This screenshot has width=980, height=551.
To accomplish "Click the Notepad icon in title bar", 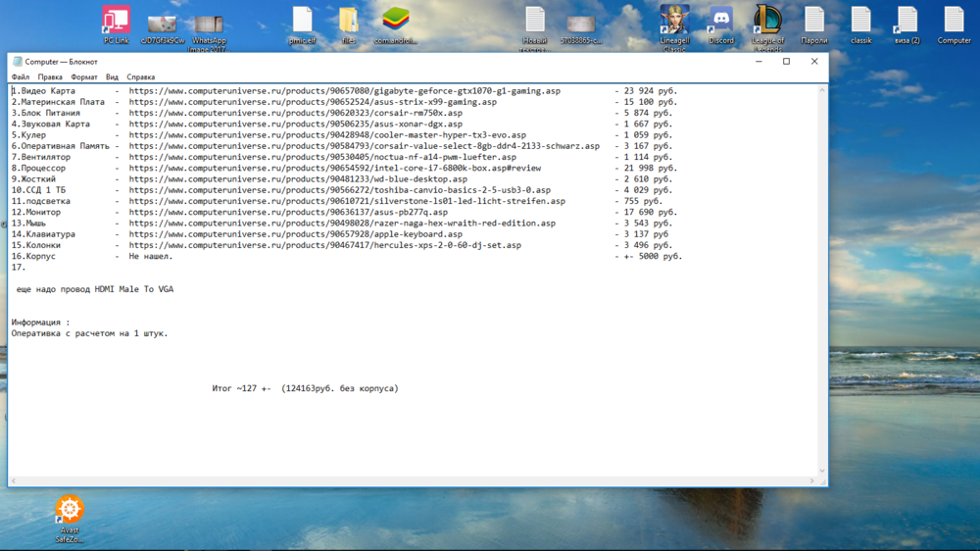I will [x=18, y=62].
